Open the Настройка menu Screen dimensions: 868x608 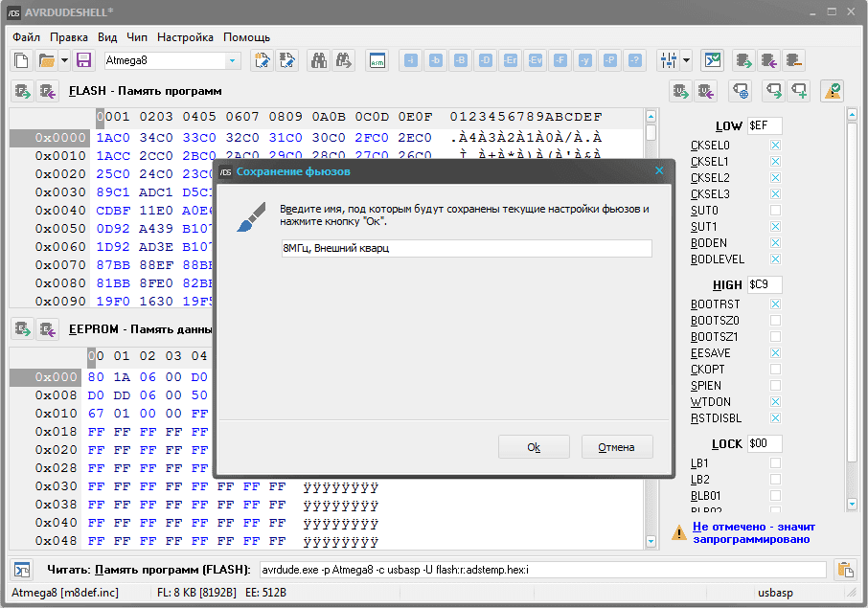coord(185,37)
